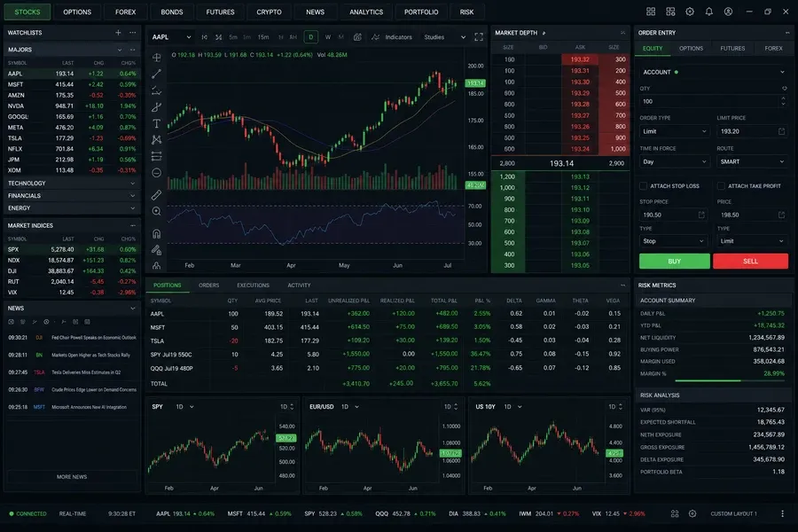Open the add-widget layout icon in top bar
Screen dimensions: 798x532
pyautogui.click(x=670, y=12)
